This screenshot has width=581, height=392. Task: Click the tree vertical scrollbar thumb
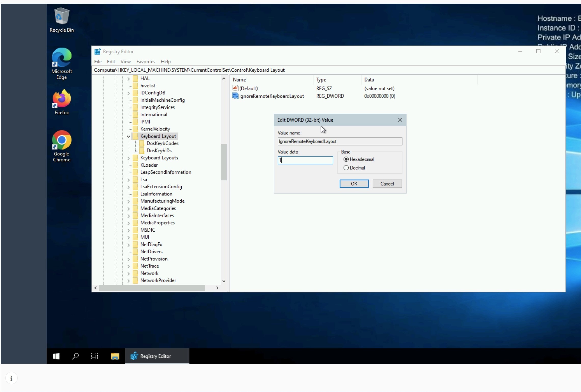pyautogui.click(x=224, y=162)
